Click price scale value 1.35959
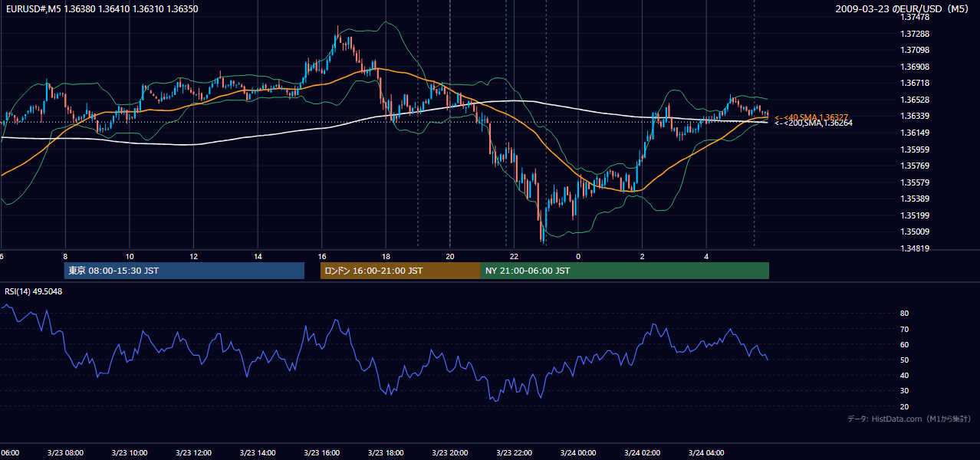 pos(916,149)
